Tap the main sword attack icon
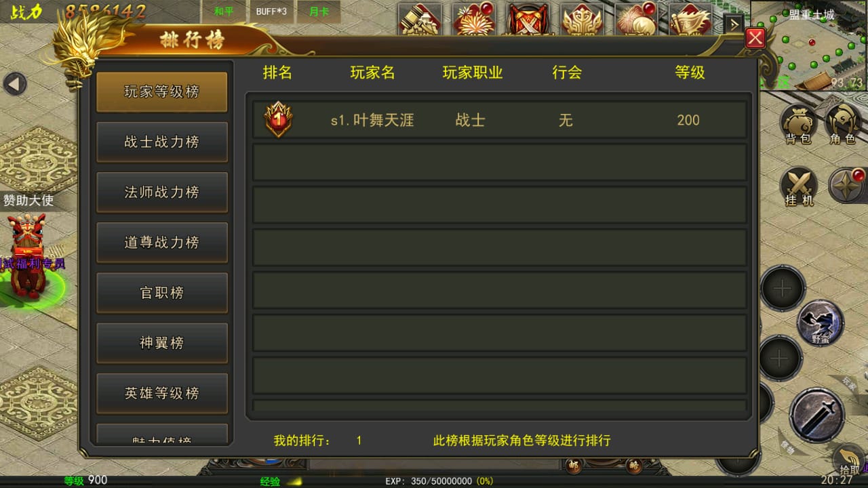868x488 pixels. click(817, 415)
